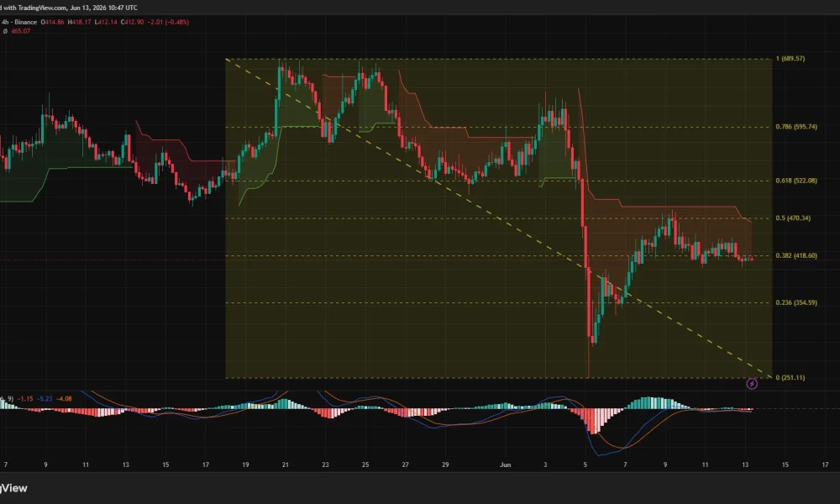Click the purple lightning bolt icon

pos(752,384)
